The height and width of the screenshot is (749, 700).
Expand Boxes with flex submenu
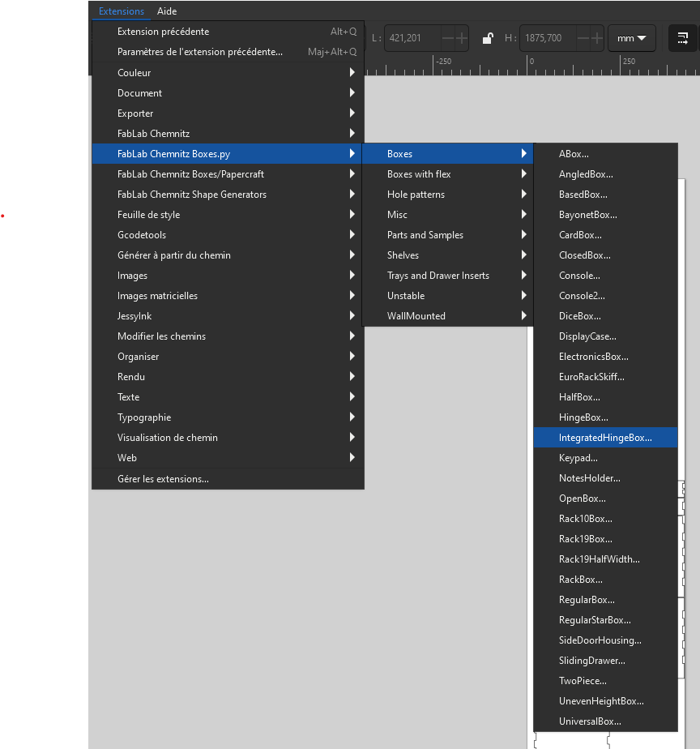[x=447, y=174]
